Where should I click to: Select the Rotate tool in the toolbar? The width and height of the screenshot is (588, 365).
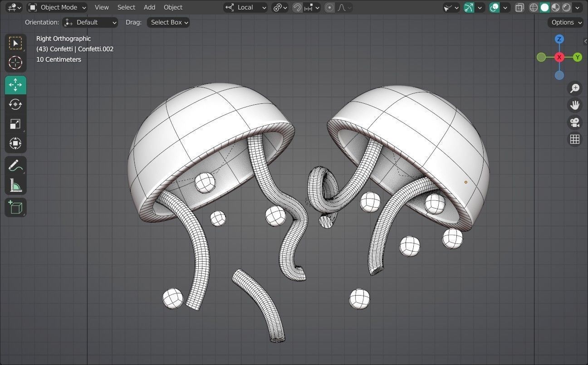coord(15,104)
